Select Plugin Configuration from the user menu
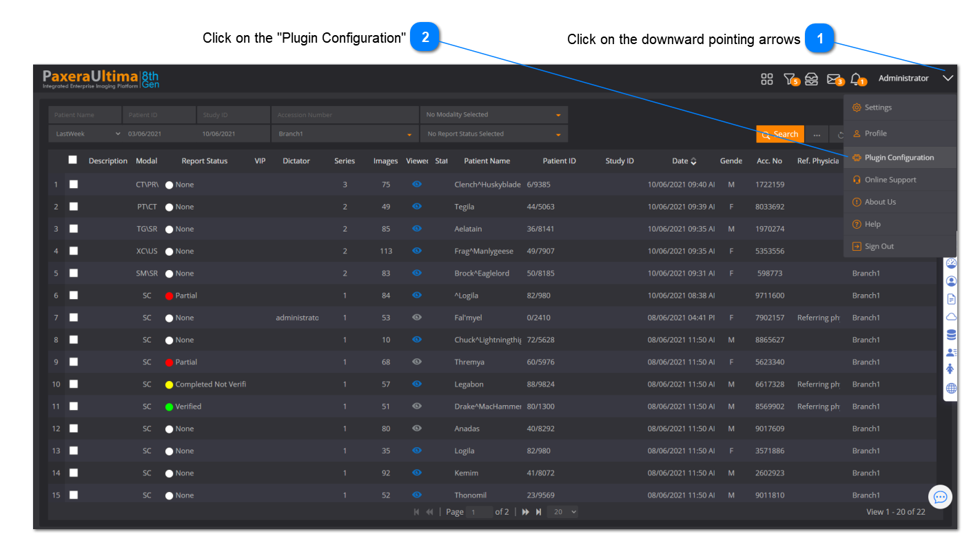Viewport: 980px width, 545px height. tap(899, 158)
